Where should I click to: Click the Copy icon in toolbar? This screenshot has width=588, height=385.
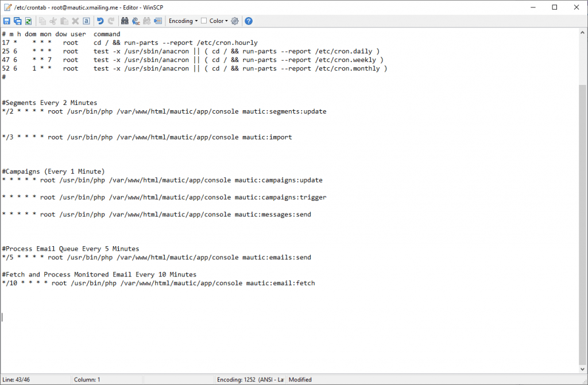coord(42,21)
